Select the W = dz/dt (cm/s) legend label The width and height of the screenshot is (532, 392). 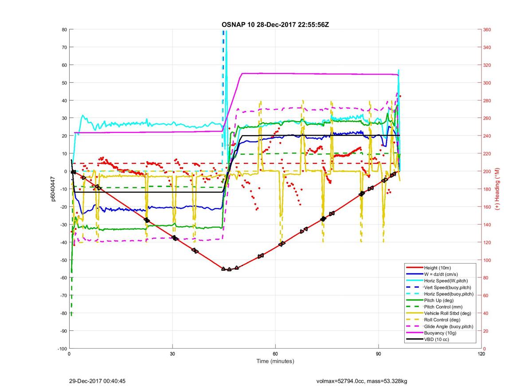pos(441,274)
